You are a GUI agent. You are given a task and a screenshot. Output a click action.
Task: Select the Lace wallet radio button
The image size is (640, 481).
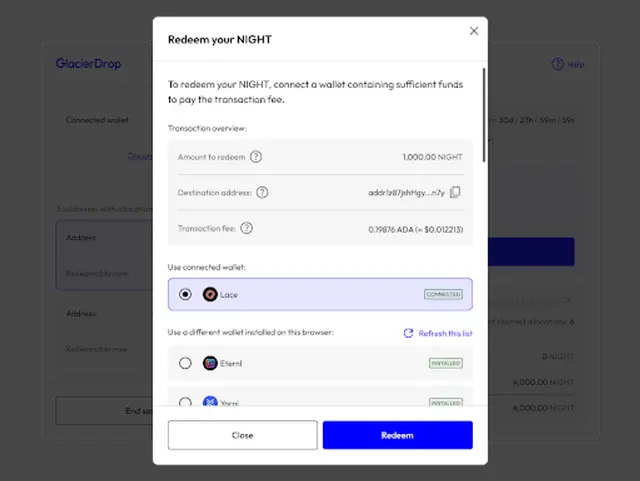[x=185, y=294]
